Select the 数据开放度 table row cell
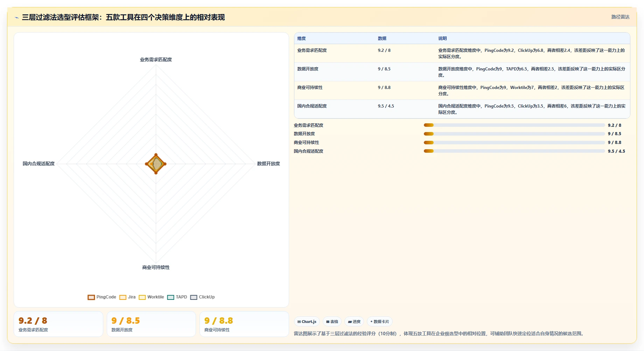 308,69
